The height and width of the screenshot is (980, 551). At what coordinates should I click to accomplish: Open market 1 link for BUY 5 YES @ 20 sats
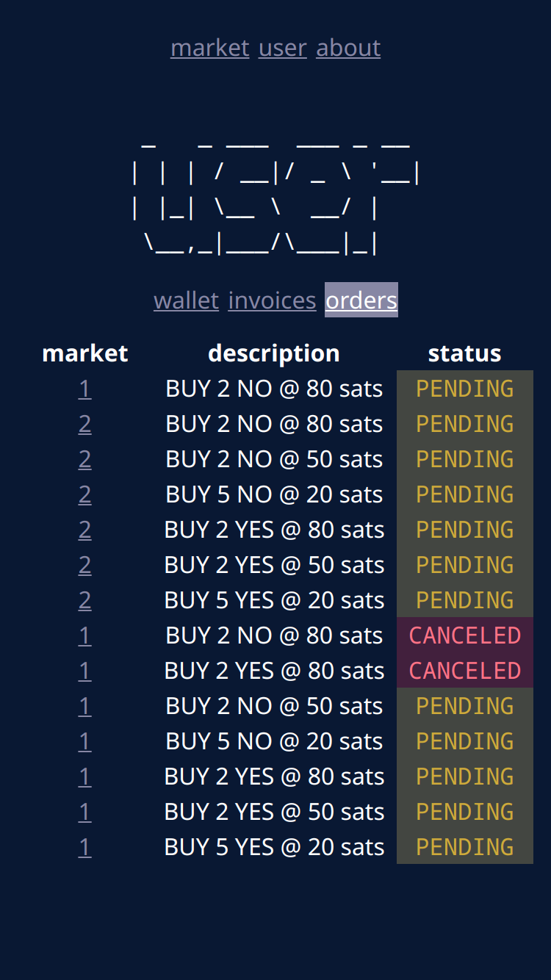coord(85,847)
